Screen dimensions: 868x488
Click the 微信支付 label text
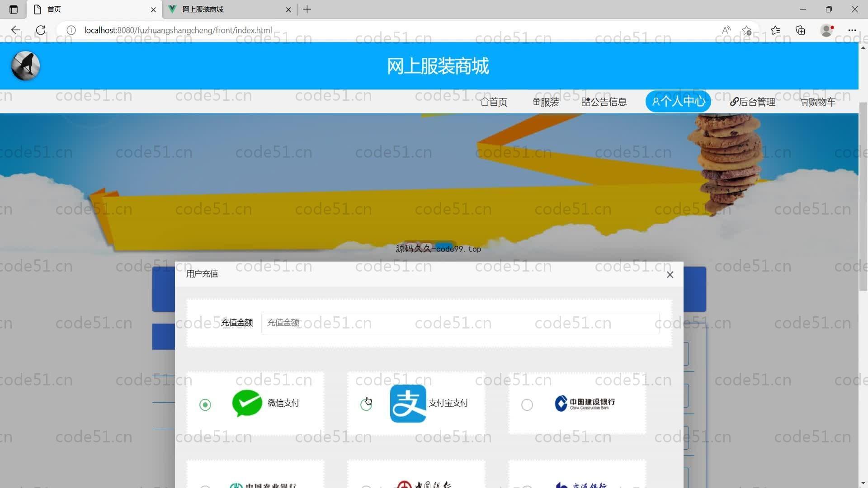coord(283,403)
